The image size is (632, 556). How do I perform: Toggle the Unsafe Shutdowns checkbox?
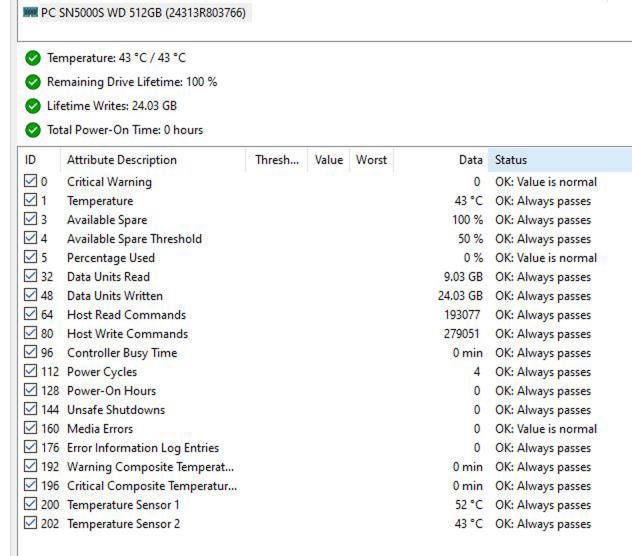point(30,409)
